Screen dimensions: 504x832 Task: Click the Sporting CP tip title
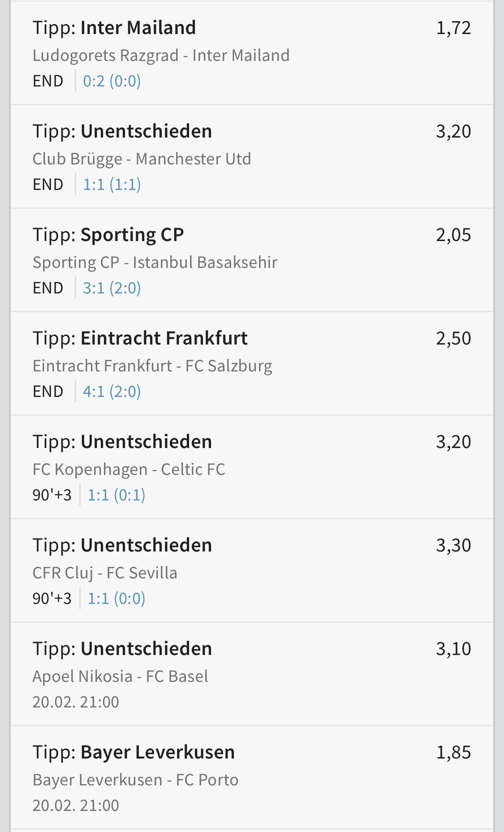coord(108,235)
